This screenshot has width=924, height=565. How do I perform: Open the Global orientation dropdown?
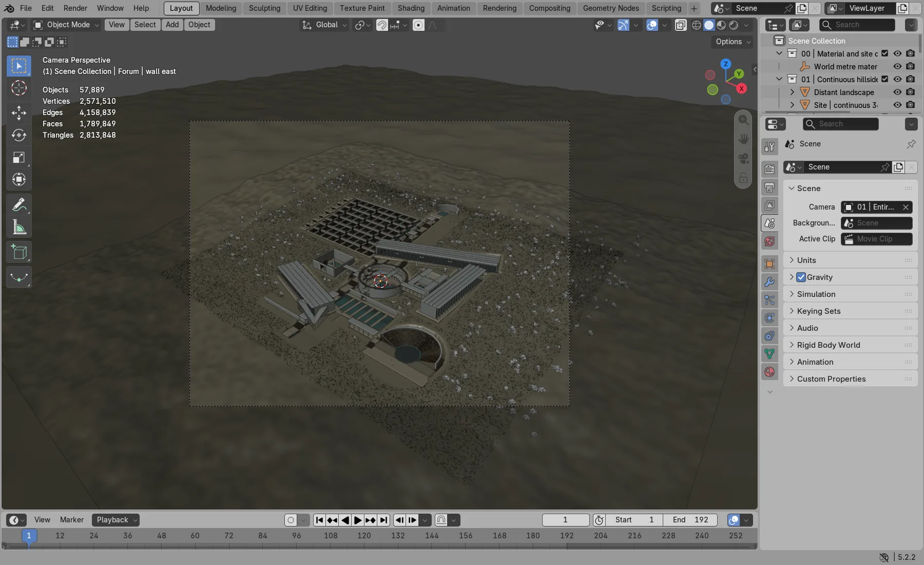pos(324,25)
